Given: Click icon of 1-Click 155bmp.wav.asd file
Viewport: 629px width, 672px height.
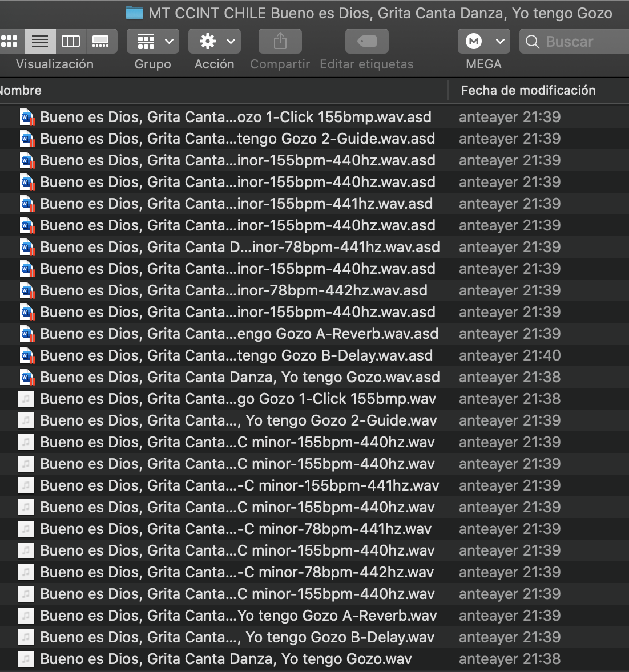Looking at the screenshot, I should pyautogui.click(x=27, y=117).
